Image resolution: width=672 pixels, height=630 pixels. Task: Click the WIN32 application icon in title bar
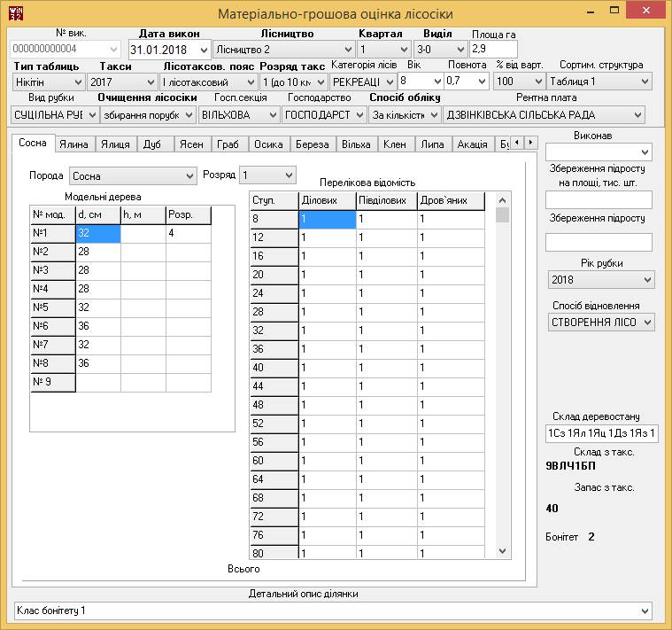16,13
